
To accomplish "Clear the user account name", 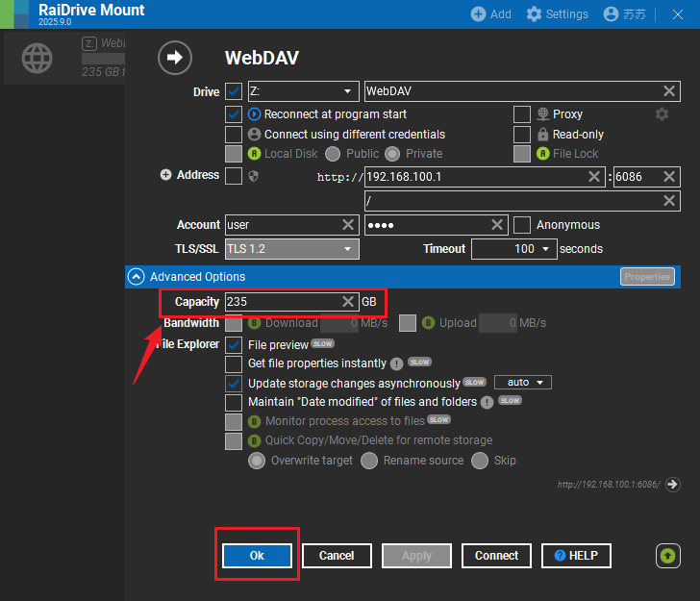I will (348, 224).
